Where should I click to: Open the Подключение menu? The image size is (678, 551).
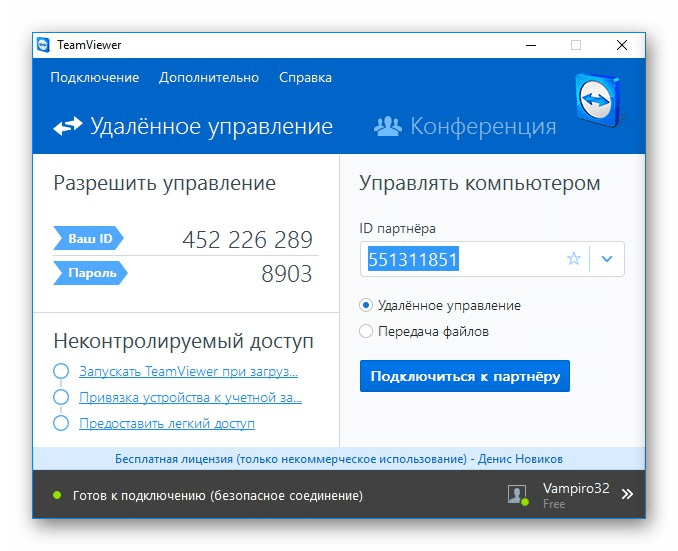95,77
